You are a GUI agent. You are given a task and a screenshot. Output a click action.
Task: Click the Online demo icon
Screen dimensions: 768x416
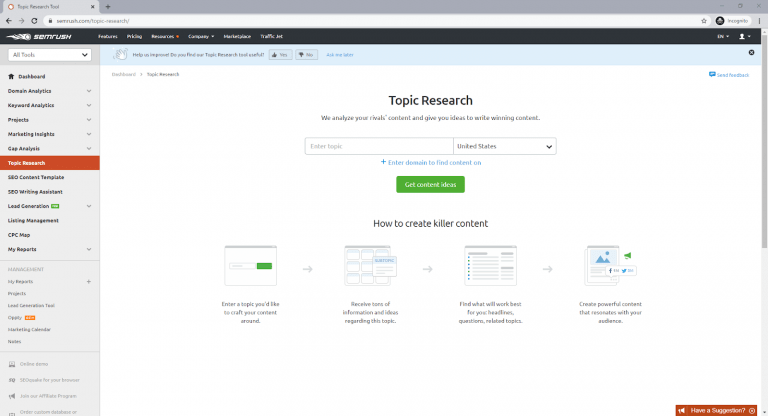pyautogui.click(x=12, y=364)
